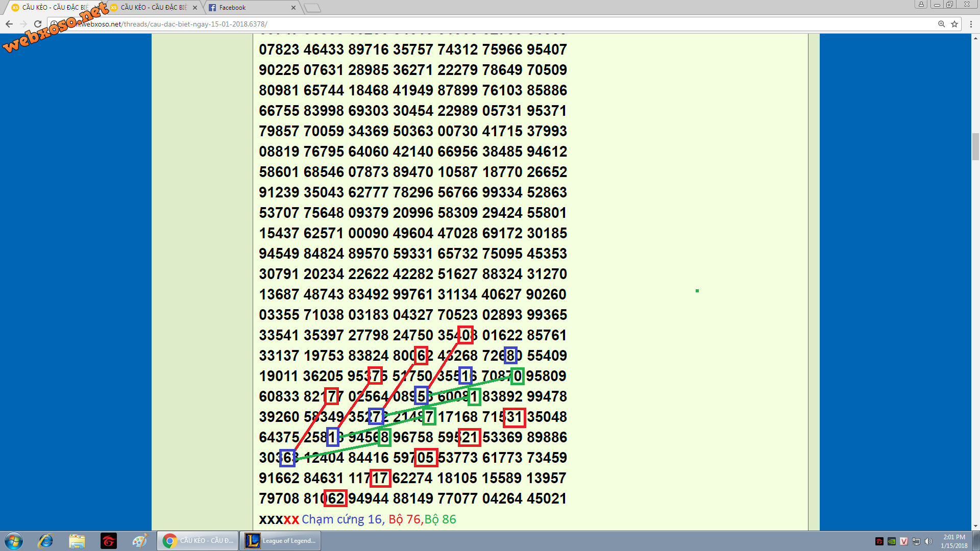Open the Chrome user profile button

[921, 4]
